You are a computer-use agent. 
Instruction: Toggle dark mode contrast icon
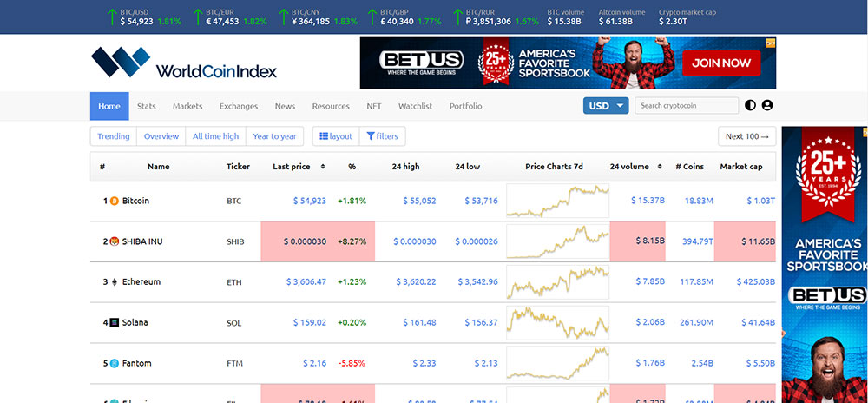[750, 105]
